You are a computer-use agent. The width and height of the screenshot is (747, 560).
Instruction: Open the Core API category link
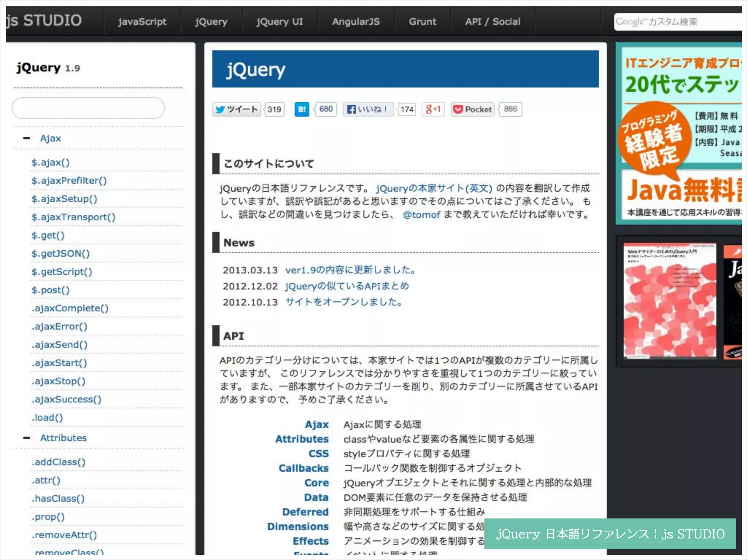[x=317, y=483]
